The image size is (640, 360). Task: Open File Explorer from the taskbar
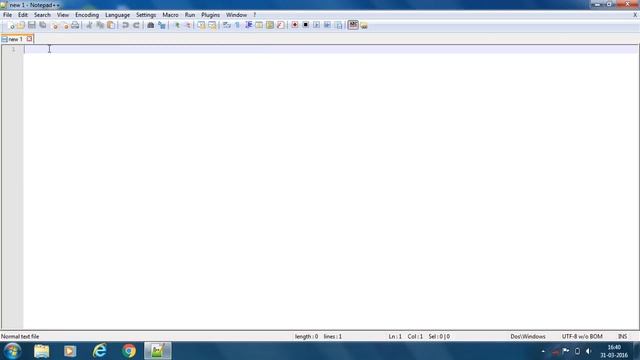coord(42,351)
